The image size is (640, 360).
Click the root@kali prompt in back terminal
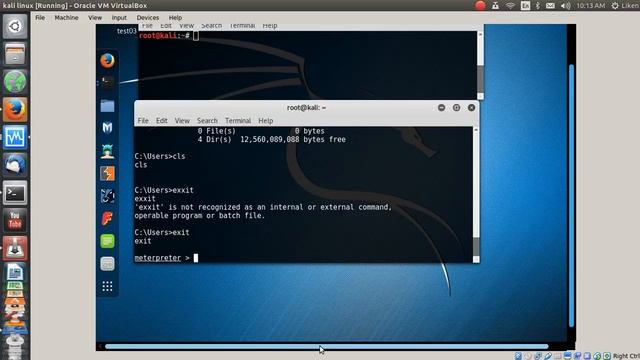pyautogui.click(x=164, y=36)
